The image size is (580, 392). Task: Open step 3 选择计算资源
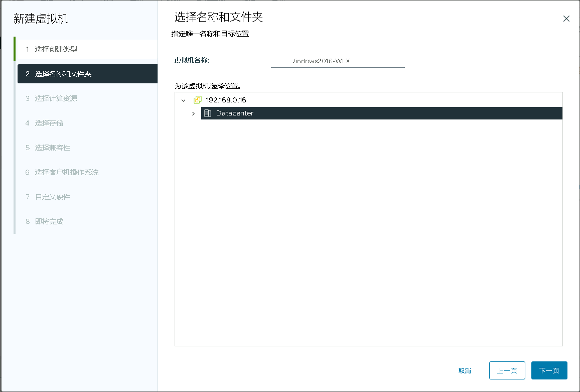[56, 98]
